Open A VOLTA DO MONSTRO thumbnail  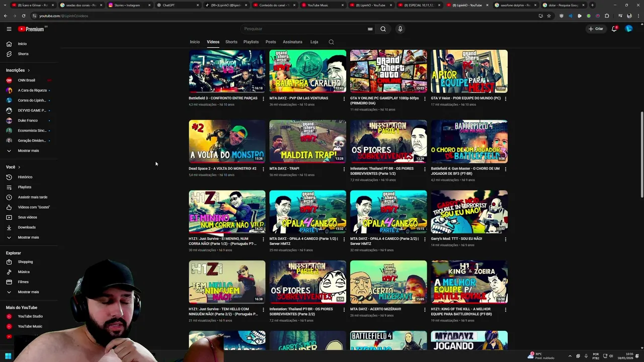(x=227, y=141)
